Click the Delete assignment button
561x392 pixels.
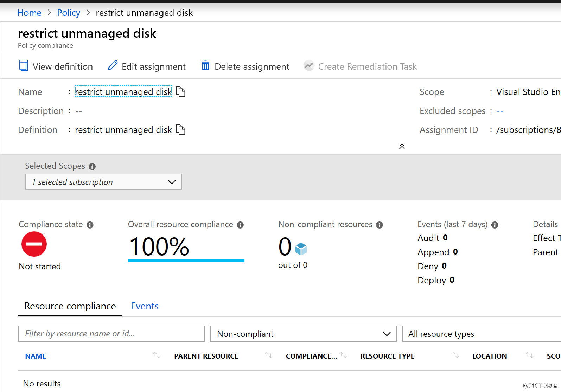245,66
